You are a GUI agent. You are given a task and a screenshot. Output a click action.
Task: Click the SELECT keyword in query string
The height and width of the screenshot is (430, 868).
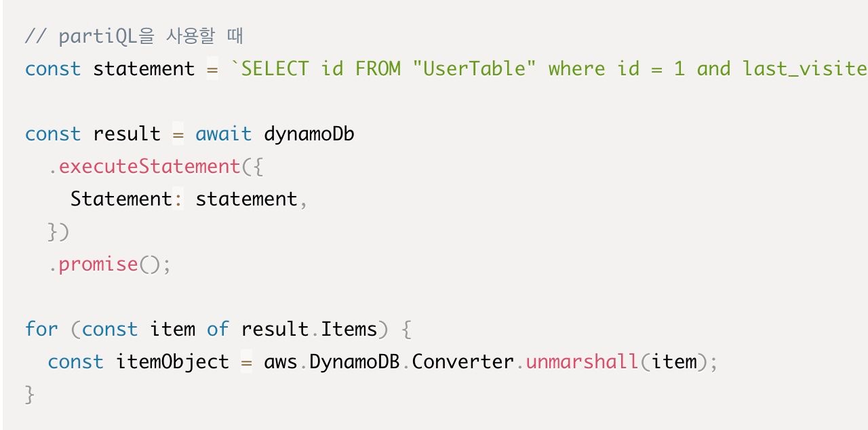[275, 69]
